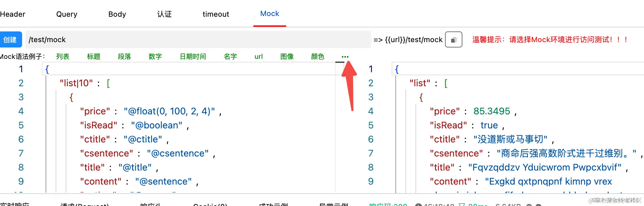Viewport: 644px width, 206px height.
Task: Click the true isRead value in result
Action: click(489, 125)
